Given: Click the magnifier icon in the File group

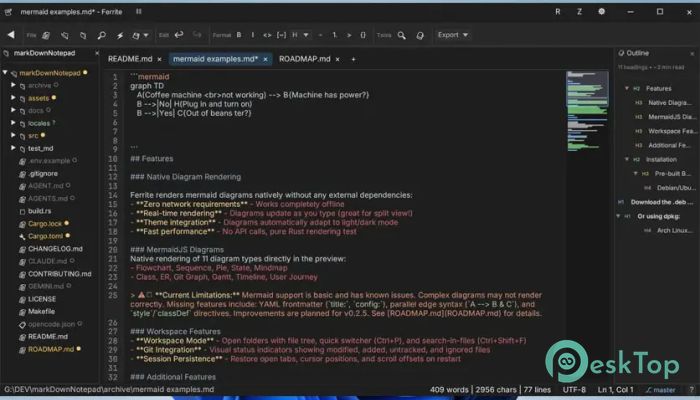Looking at the screenshot, I should pos(102,35).
